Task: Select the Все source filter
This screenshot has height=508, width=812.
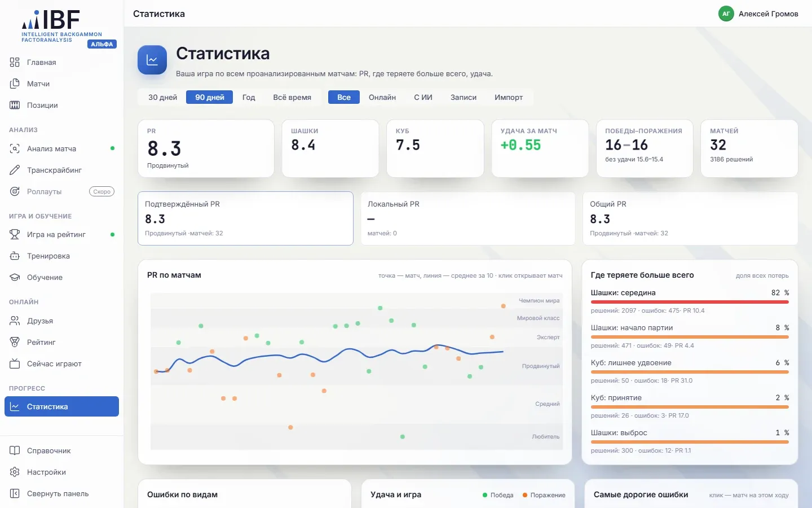Action: coord(344,97)
